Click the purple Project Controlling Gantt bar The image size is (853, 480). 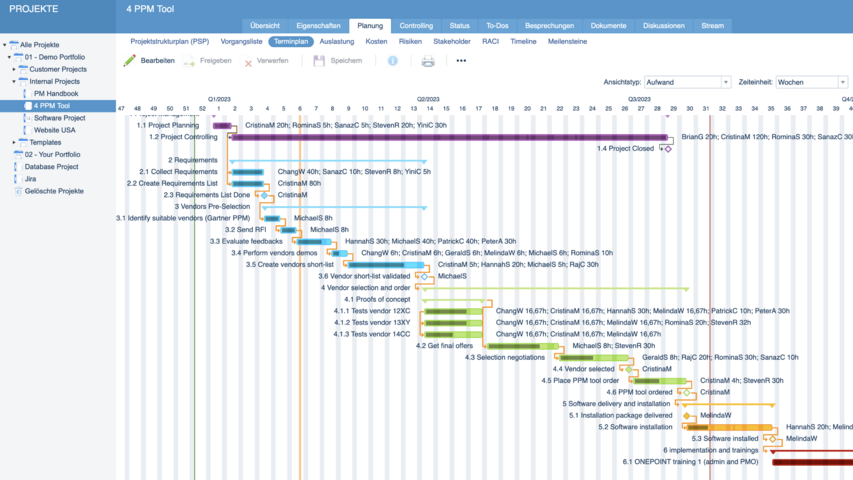pyautogui.click(x=450, y=137)
